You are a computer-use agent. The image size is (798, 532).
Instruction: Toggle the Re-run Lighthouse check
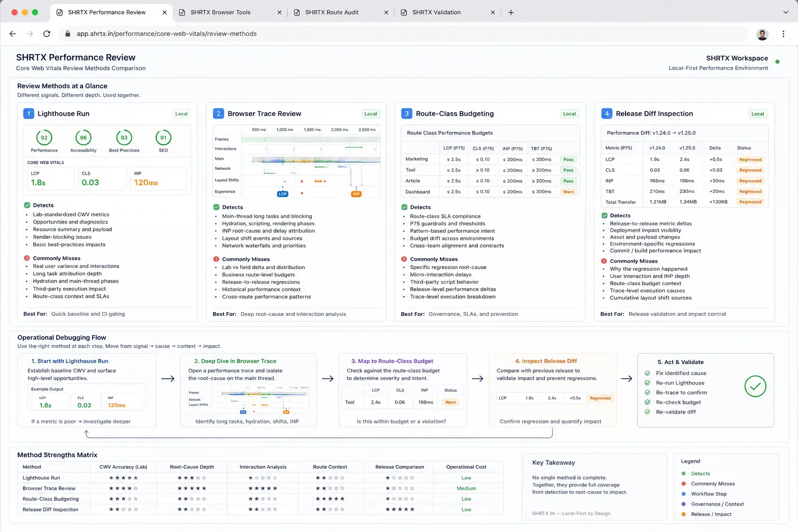[647, 383]
